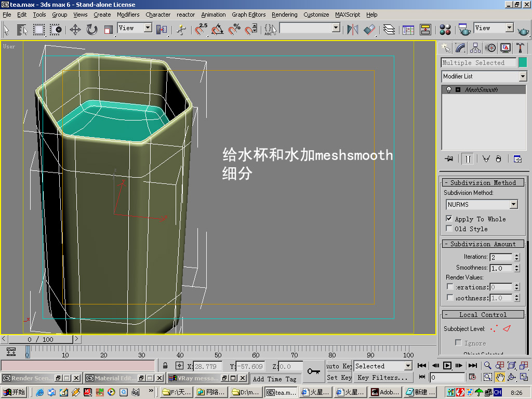
Task: Toggle the Apply To Whole checkbox
Action: (x=449, y=219)
